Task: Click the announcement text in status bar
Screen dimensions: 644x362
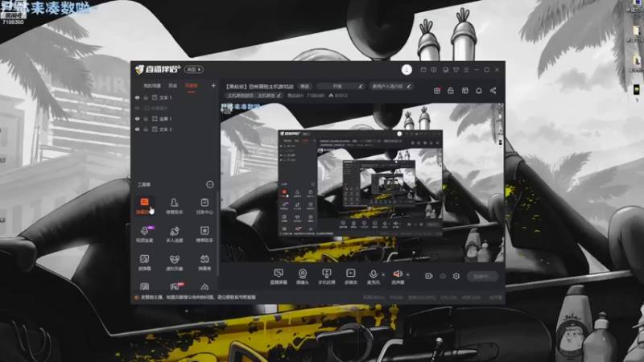Action: tap(198, 297)
